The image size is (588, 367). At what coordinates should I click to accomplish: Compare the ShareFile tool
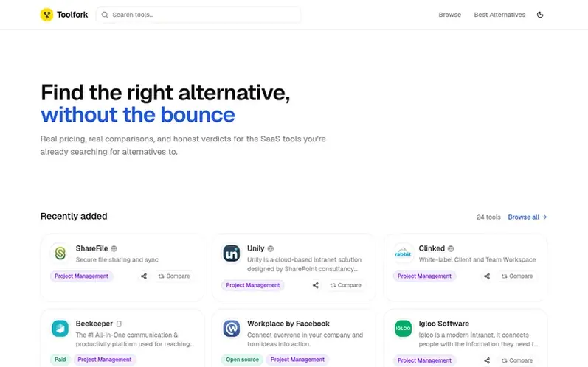[x=174, y=276]
